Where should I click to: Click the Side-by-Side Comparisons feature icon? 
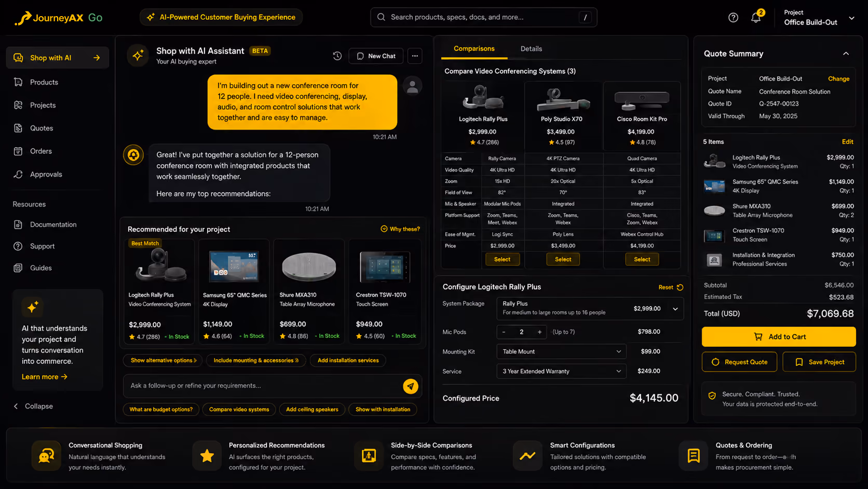tap(369, 456)
